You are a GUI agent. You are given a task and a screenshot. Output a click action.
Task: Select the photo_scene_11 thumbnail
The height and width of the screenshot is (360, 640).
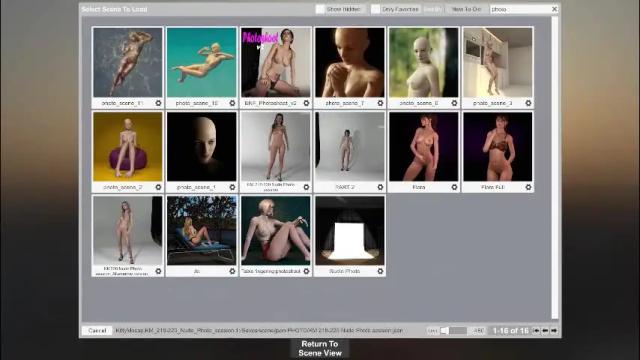[128, 62]
